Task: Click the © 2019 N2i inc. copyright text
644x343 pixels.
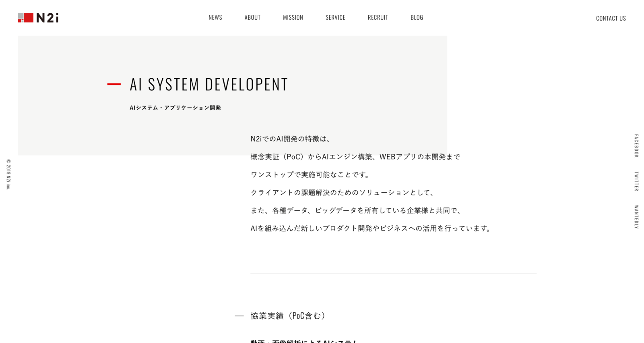Action: click(8, 174)
